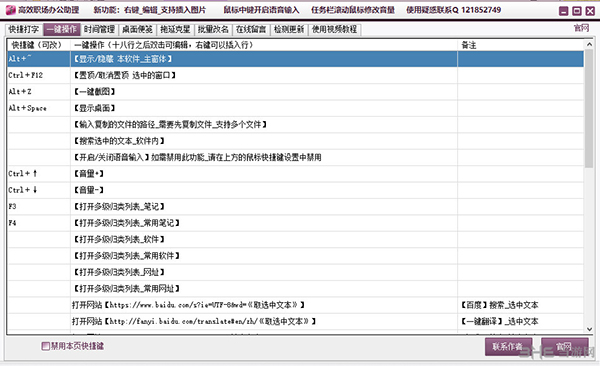Click the app logo icon in title bar
This screenshot has width=600, height=366.
pos(11,10)
